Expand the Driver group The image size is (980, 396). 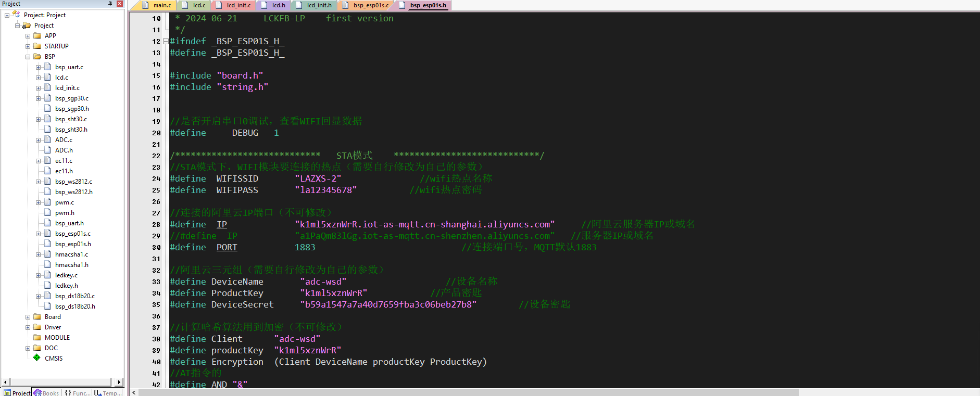28,327
